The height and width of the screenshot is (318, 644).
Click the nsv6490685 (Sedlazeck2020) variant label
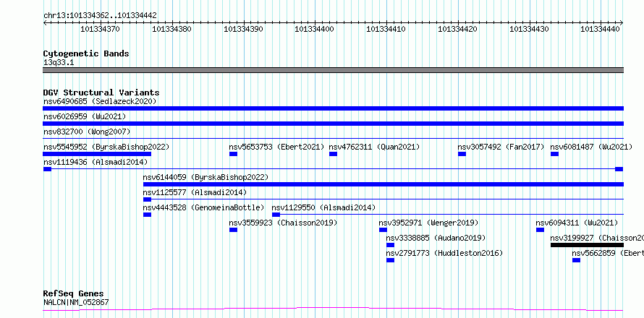[x=100, y=101]
